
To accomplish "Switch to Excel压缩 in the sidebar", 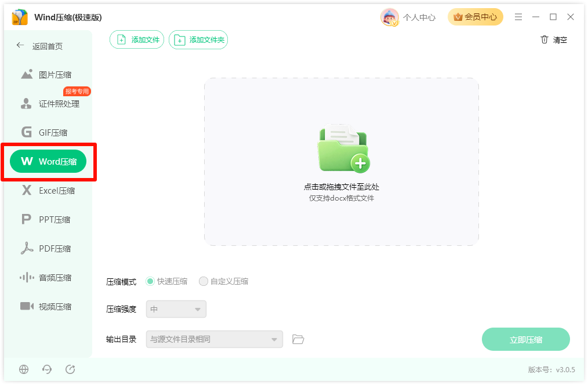I will click(48, 190).
